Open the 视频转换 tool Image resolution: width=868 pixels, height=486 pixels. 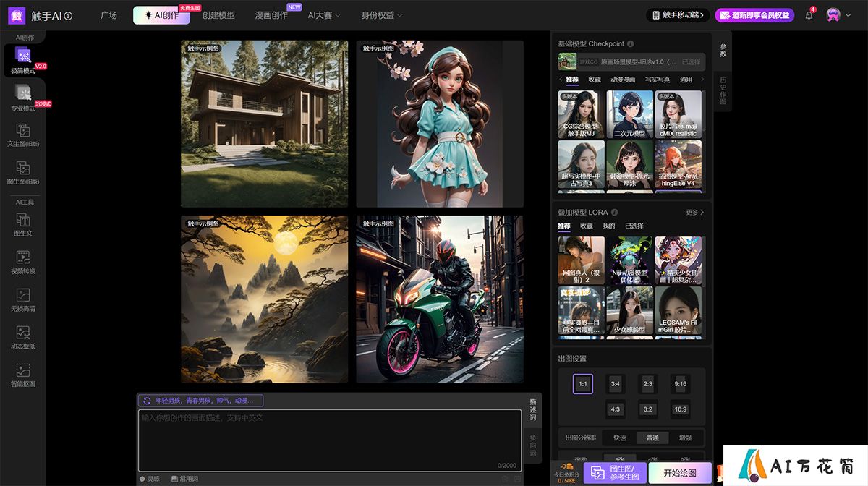click(x=23, y=262)
